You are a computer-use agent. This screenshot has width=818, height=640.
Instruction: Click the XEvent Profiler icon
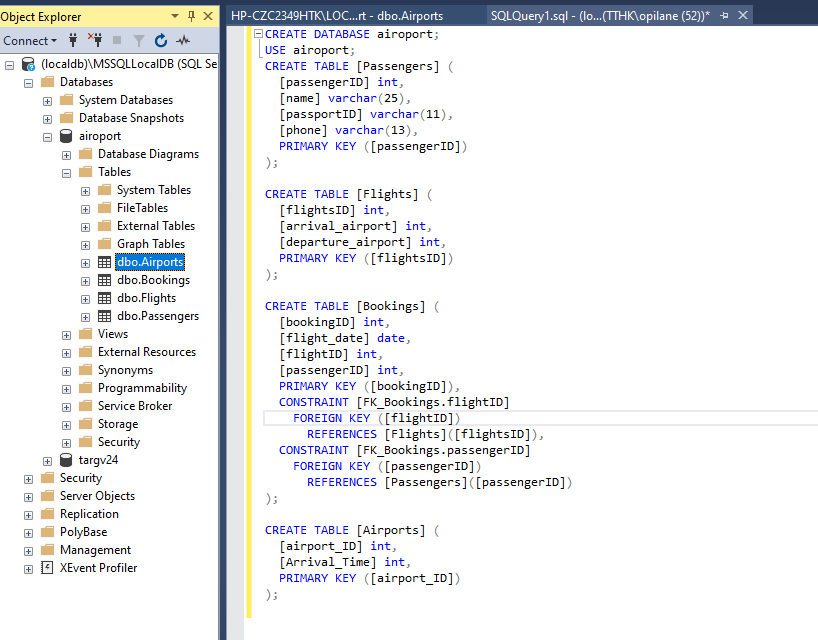click(x=47, y=567)
